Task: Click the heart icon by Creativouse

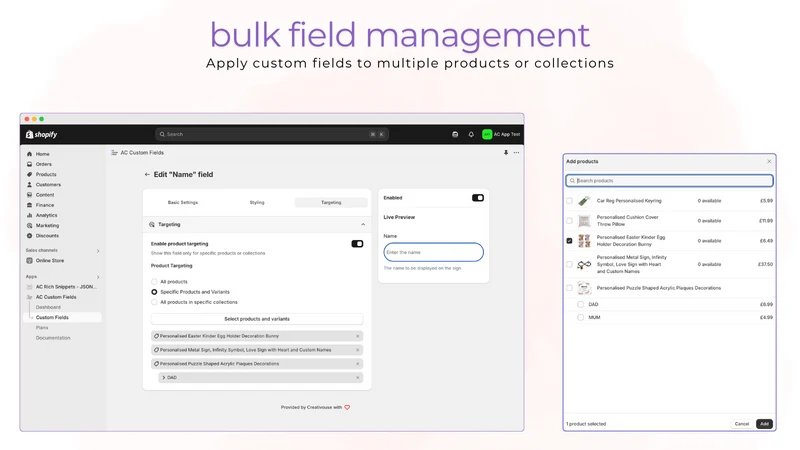Action: pyautogui.click(x=347, y=408)
